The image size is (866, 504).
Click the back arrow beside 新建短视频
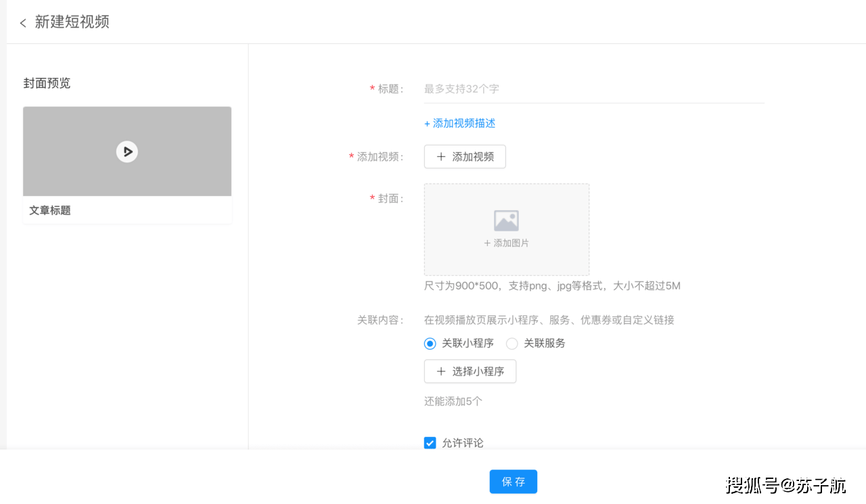pyautogui.click(x=23, y=23)
